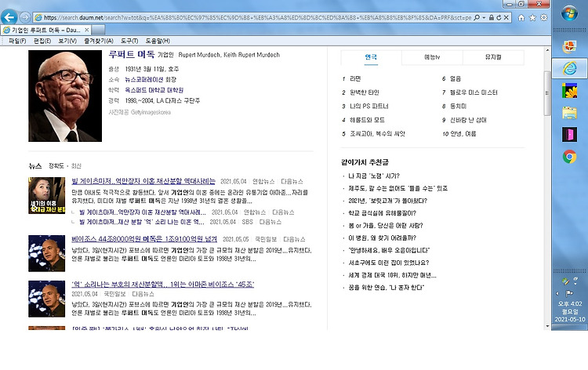Open ranking item 10 안녕, 여름

[x=463, y=134]
